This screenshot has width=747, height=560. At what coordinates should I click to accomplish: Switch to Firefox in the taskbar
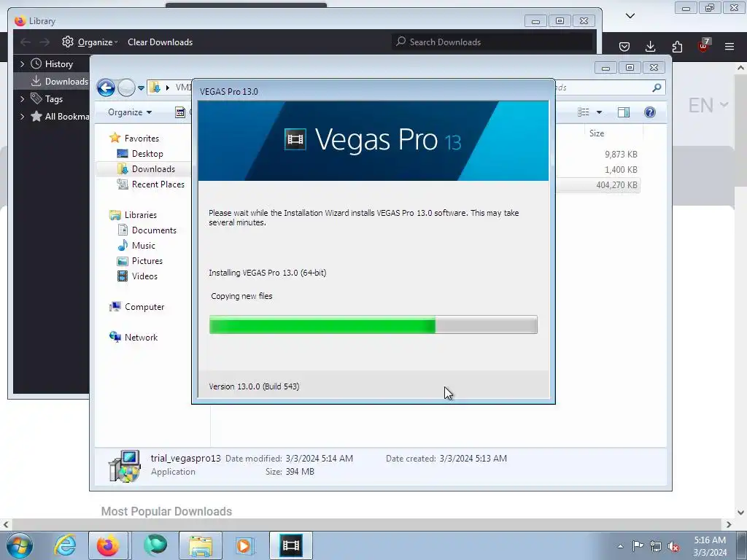(x=108, y=545)
